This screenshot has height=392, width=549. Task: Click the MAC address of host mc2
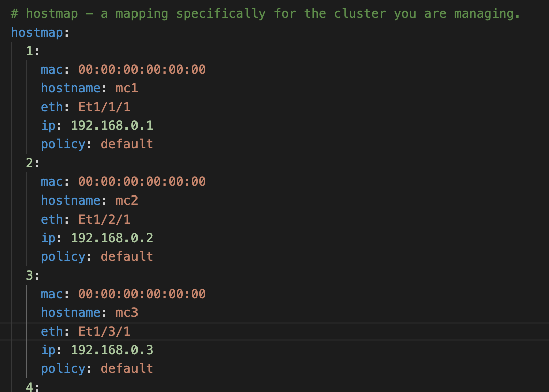[x=142, y=181]
